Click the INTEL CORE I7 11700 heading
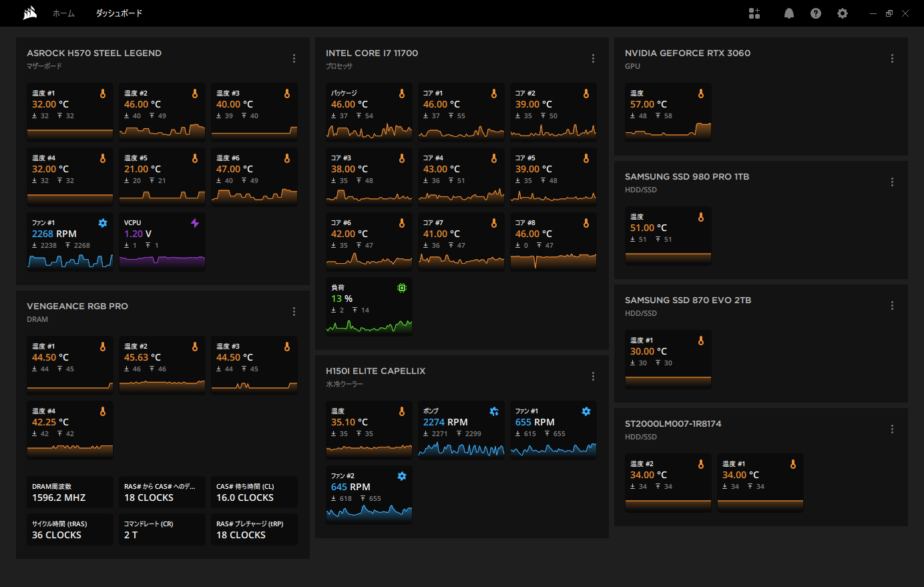This screenshot has width=924, height=587. (x=372, y=53)
